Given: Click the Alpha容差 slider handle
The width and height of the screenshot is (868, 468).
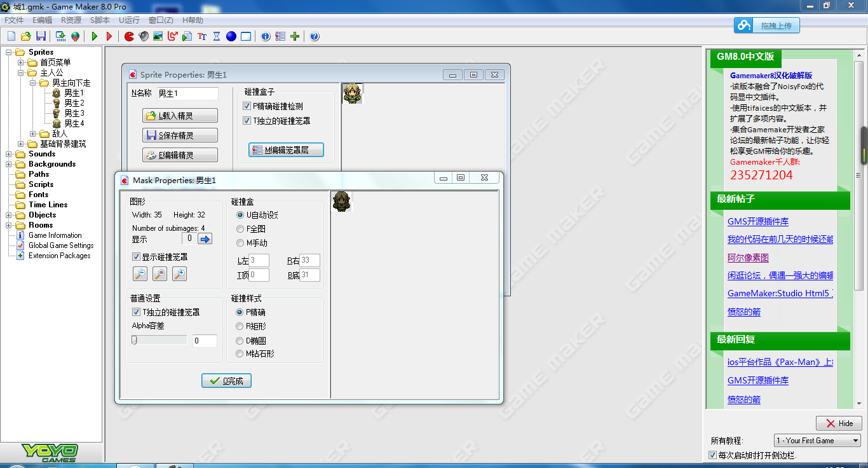Looking at the screenshot, I should 134,340.
